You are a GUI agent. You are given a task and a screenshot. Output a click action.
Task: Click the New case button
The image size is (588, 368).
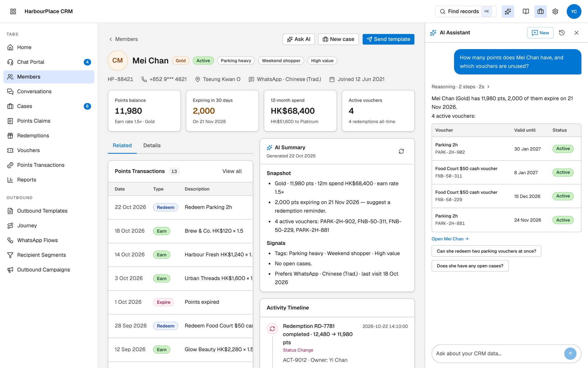coord(338,39)
